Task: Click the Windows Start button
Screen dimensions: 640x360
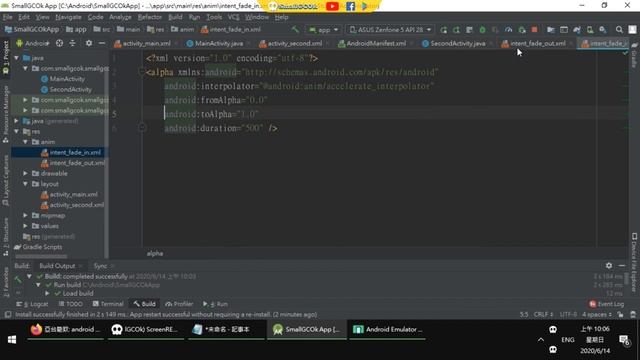Action: (x=12, y=340)
